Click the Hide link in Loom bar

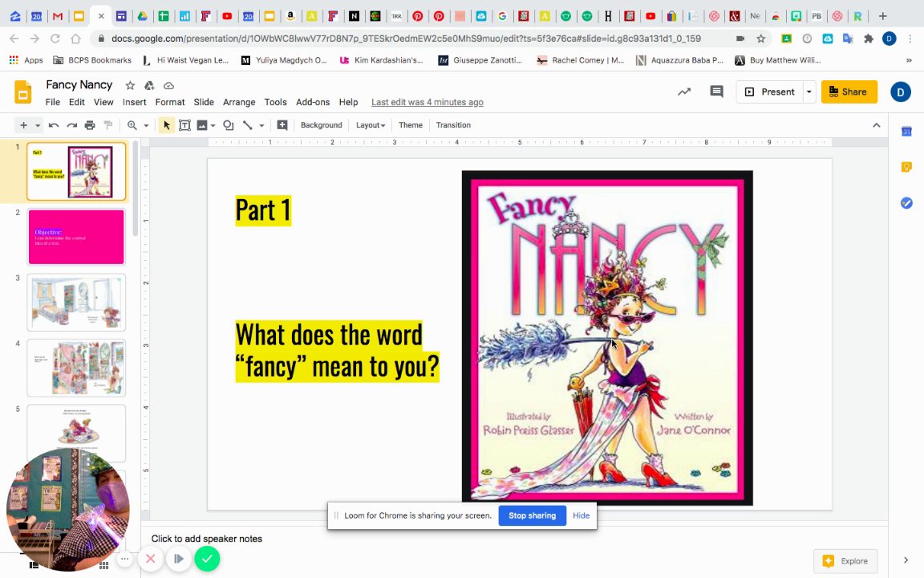coord(581,515)
